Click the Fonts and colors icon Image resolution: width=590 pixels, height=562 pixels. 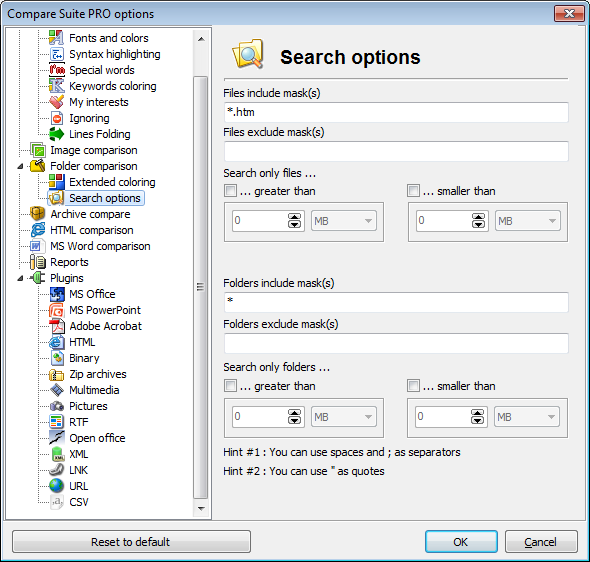click(56, 38)
